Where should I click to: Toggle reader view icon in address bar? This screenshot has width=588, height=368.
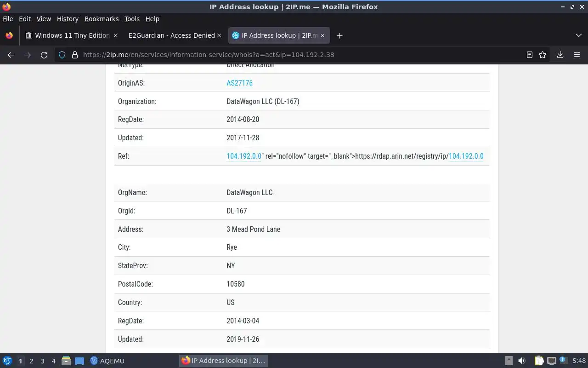tap(529, 55)
